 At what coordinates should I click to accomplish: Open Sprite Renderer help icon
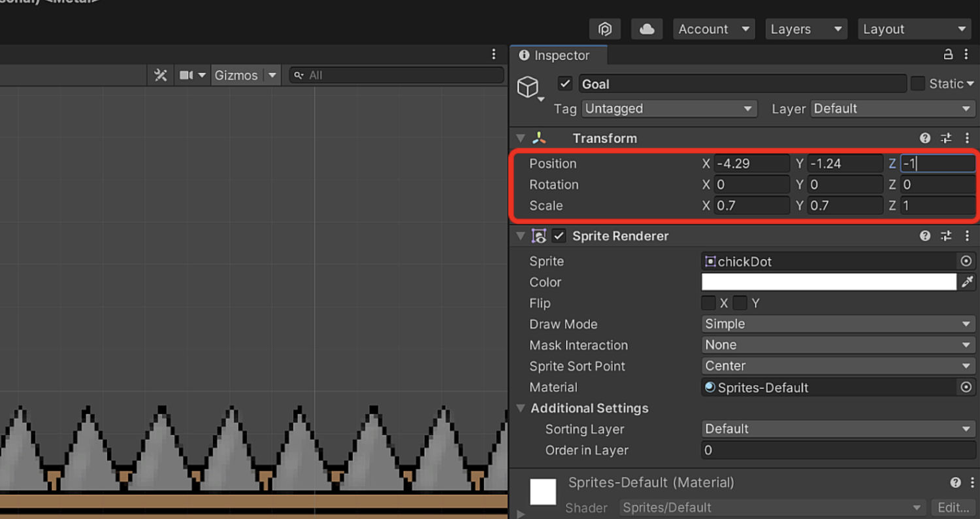coord(925,236)
